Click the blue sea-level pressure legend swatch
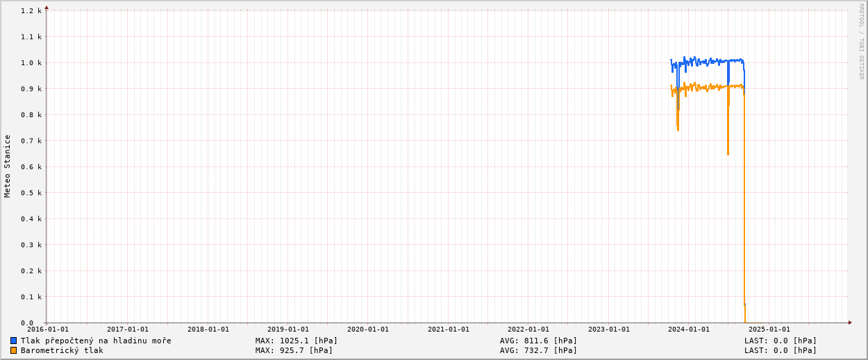This screenshot has width=868, height=360. 13,341
